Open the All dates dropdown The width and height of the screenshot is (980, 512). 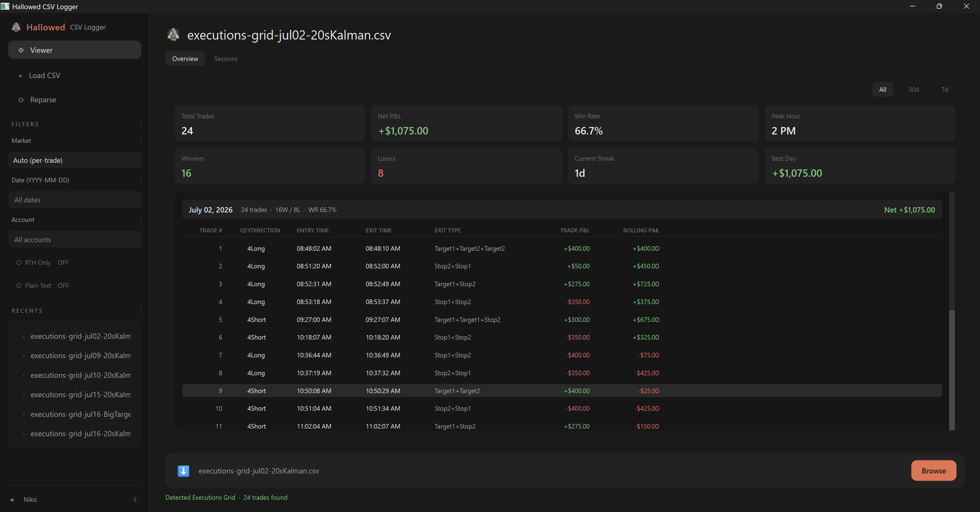[75, 200]
